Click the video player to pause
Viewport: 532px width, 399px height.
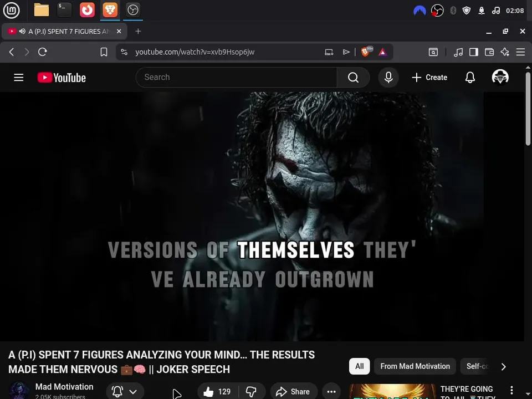coord(262,217)
